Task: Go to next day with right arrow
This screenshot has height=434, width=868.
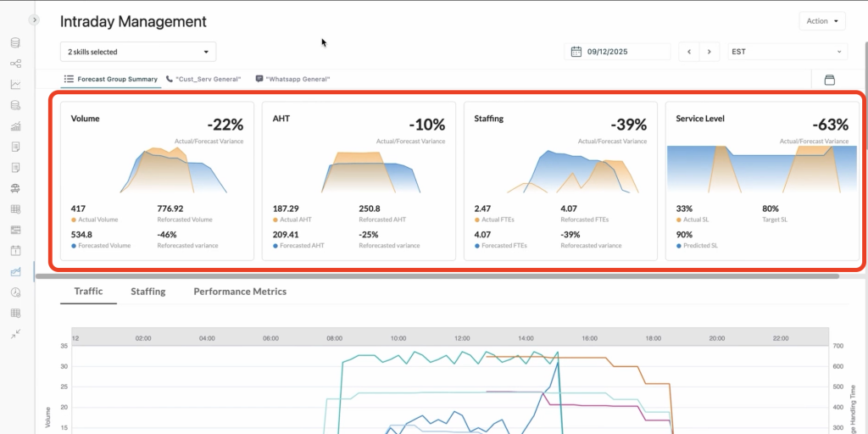Action: point(710,52)
